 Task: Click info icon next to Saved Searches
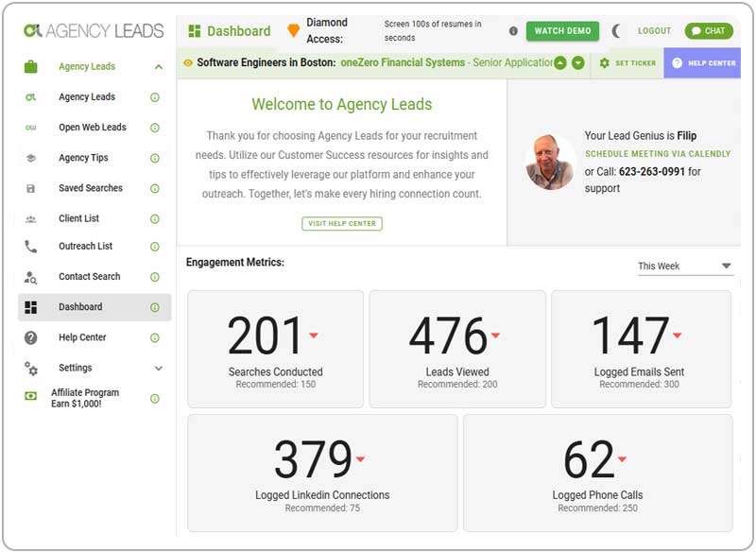tap(155, 188)
